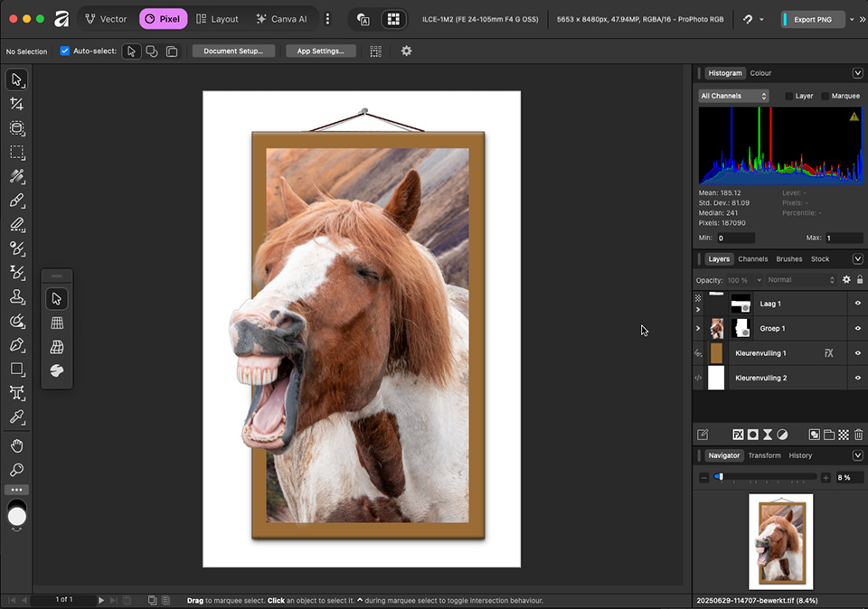The height and width of the screenshot is (609, 868).
Task: Activate the Hand pan tool
Action: pos(16,445)
